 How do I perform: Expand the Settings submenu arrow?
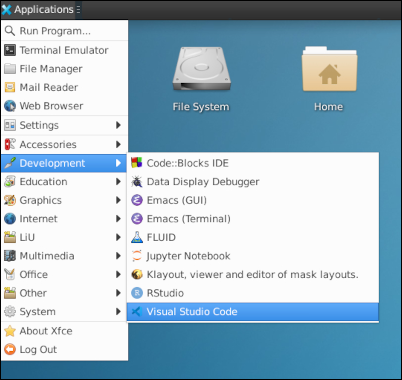pos(118,125)
